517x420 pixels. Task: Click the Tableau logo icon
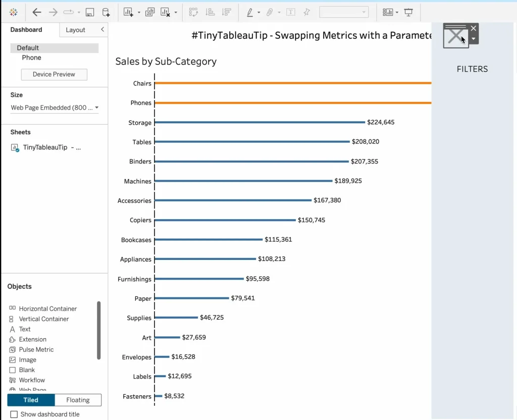14,12
